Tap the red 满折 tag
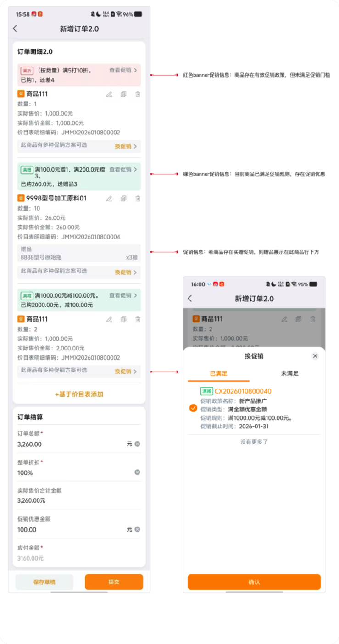The height and width of the screenshot is (644, 339). pos(27,71)
